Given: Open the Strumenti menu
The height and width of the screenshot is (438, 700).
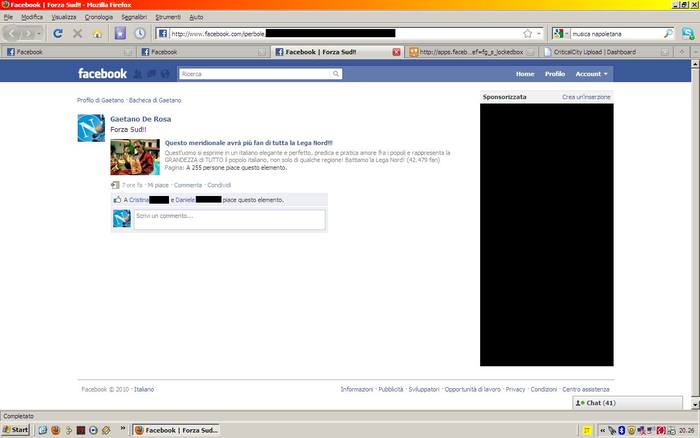Looking at the screenshot, I should [x=168, y=17].
